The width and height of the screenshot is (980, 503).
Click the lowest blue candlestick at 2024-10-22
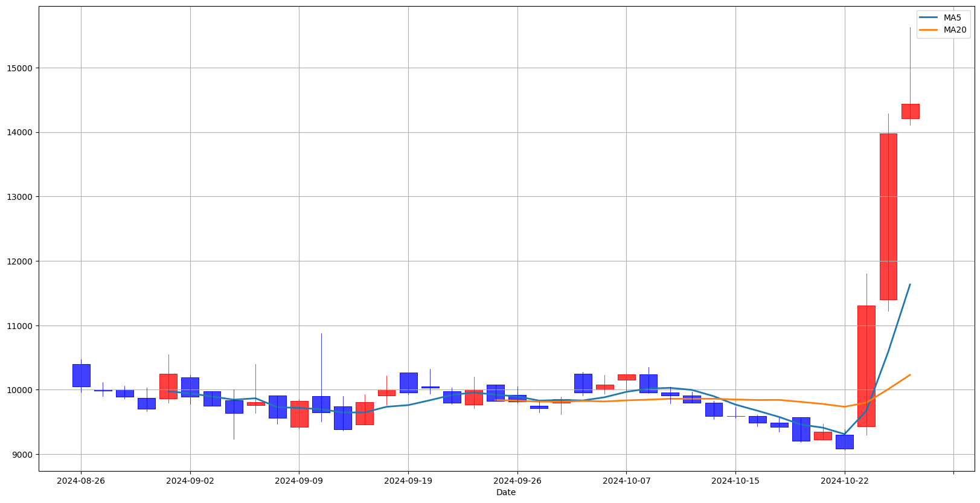pos(845,441)
